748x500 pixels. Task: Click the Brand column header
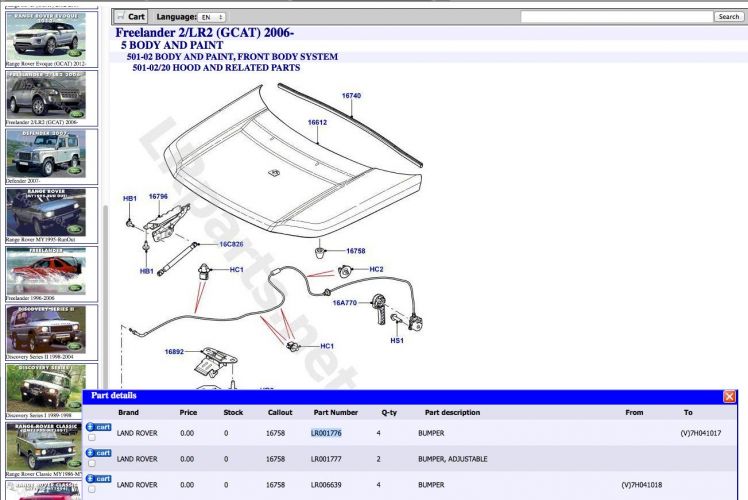(128, 413)
